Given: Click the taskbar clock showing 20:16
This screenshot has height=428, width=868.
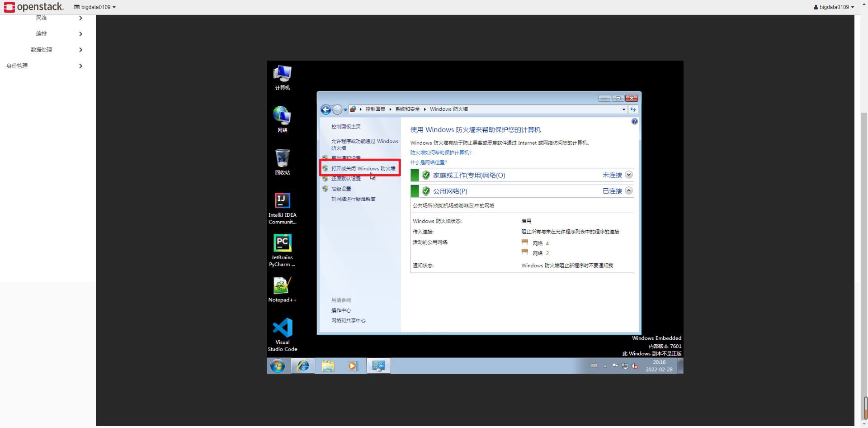Looking at the screenshot, I should pyautogui.click(x=659, y=366).
